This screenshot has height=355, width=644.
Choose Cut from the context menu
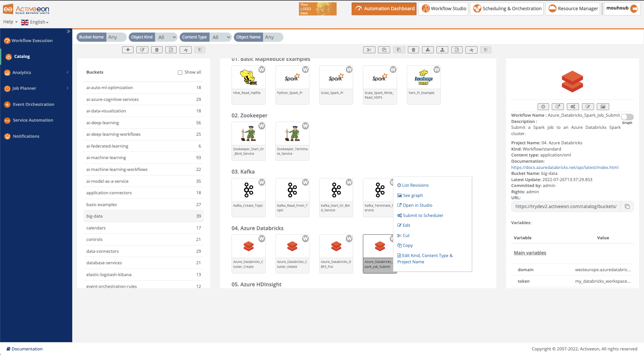pyautogui.click(x=403, y=235)
